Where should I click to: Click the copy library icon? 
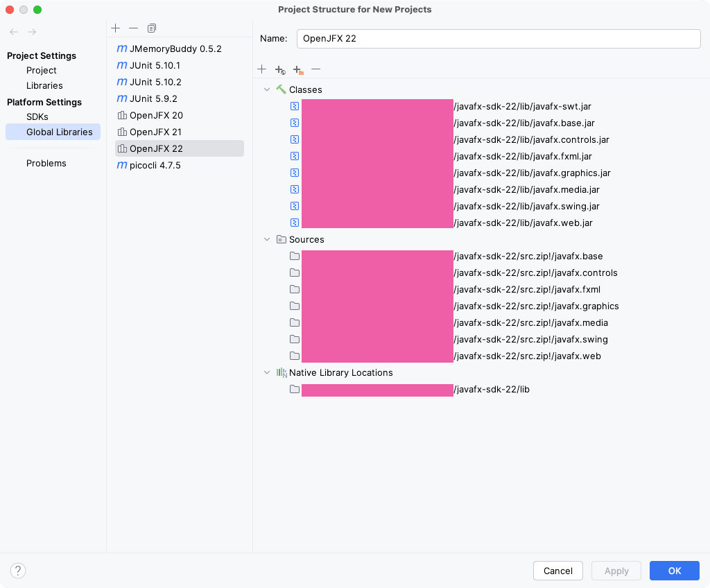[152, 28]
